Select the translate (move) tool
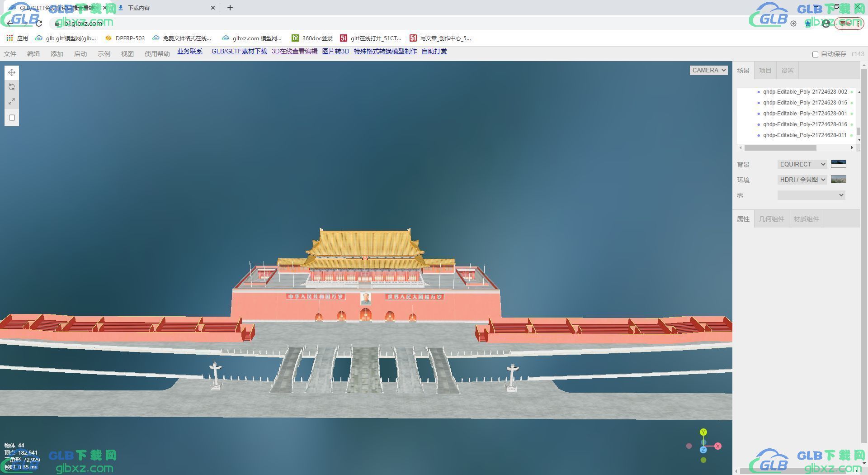This screenshot has width=868, height=475. pos(12,72)
